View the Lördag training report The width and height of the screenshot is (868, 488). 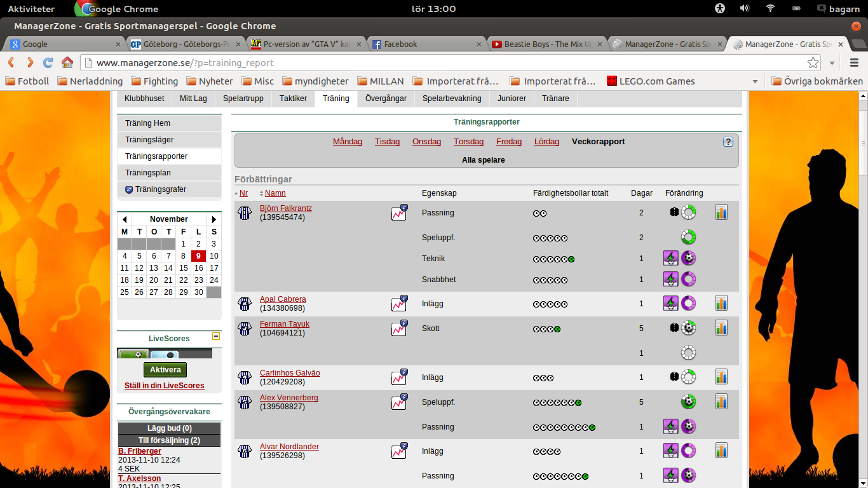546,142
